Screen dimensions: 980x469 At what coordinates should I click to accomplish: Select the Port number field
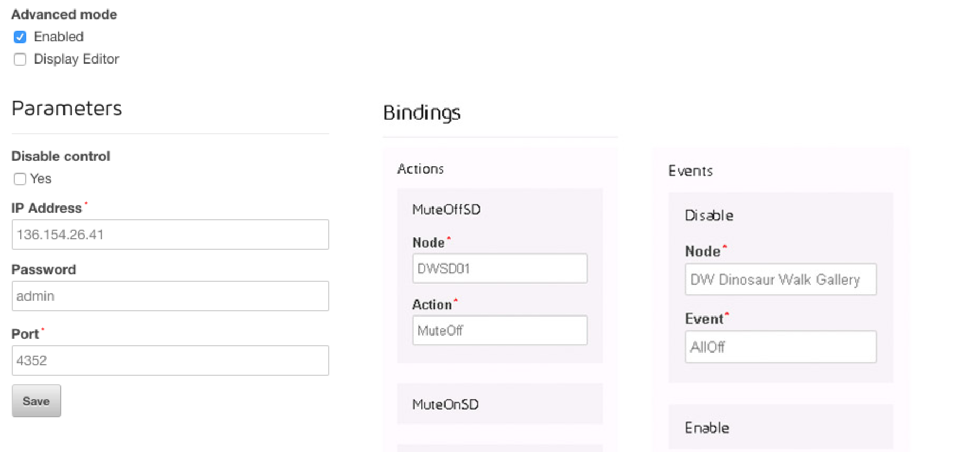pyautogui.click(x=170, y=360)
